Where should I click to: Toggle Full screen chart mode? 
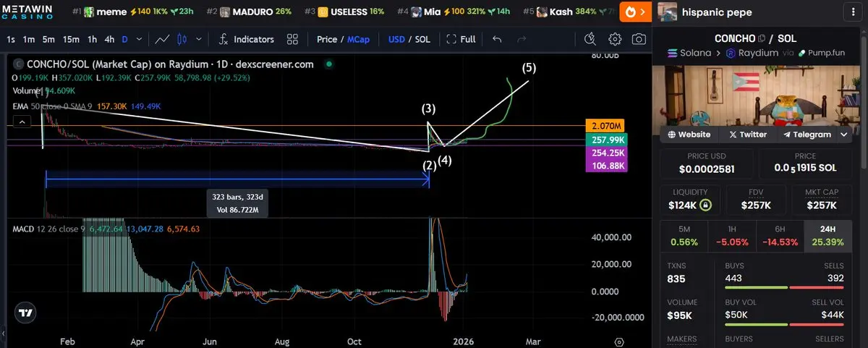coord(461,39)
